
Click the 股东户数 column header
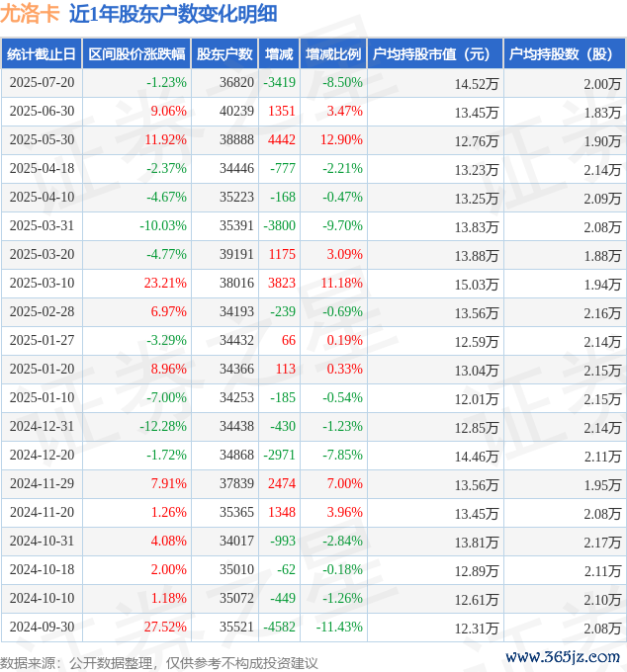click(224, 54)
